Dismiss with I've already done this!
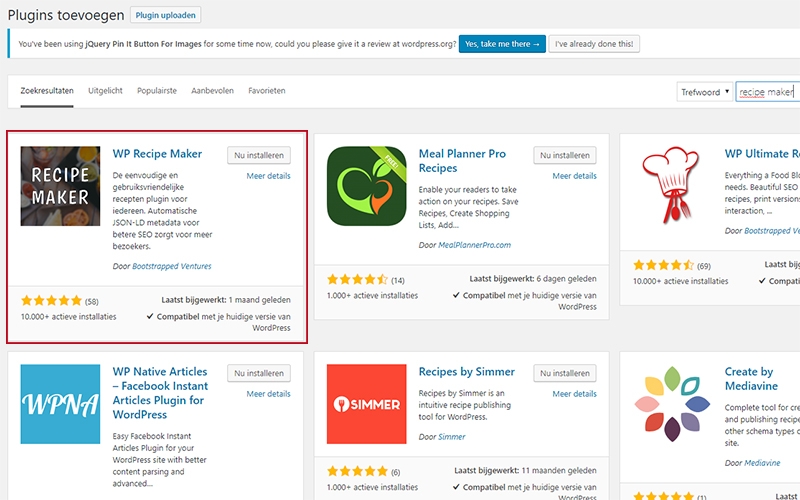800x500 pixels. (x=594, y=44)
